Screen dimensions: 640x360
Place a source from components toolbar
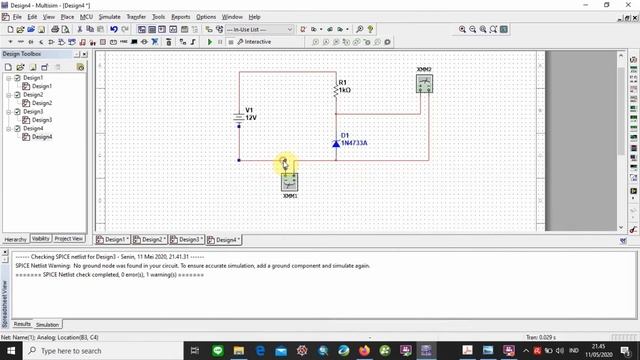click(x=10, y=42)
